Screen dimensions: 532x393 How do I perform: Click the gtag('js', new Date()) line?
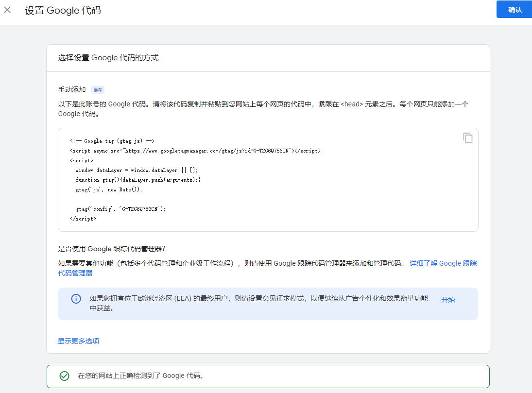tap(109, 190)
